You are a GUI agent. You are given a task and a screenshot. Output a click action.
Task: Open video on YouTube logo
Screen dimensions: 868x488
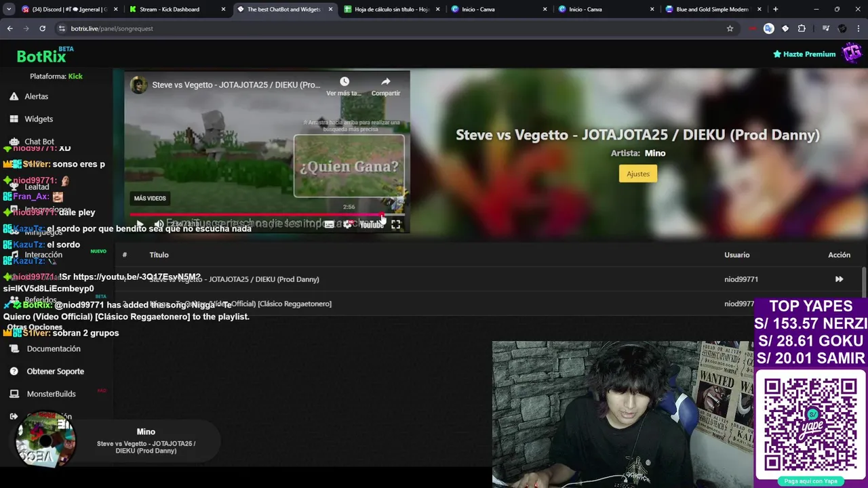tap(372, 224)
